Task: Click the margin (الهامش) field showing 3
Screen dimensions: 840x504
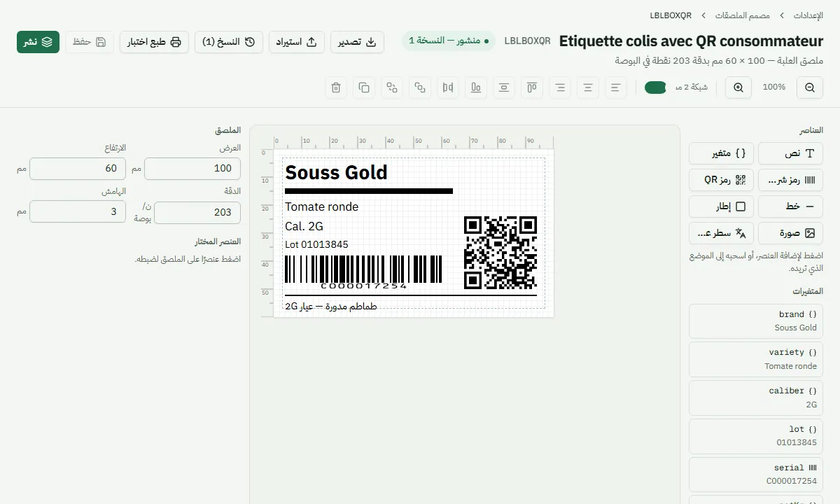Action: pos(78,211)
